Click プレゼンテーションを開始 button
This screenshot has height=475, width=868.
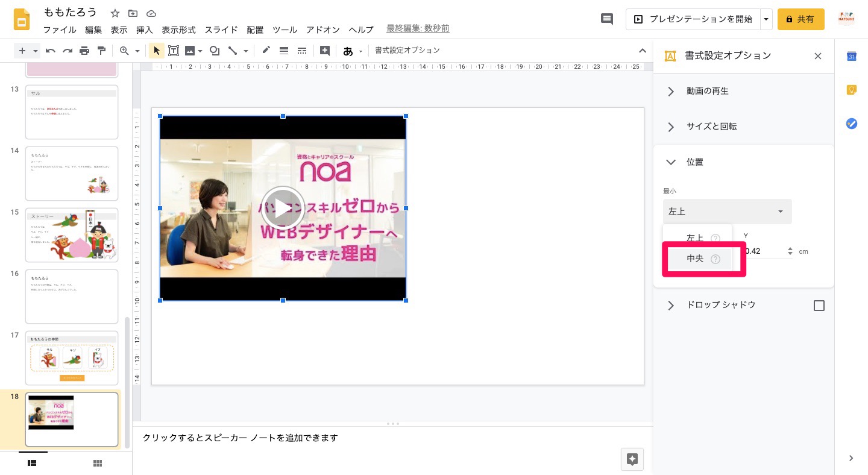click(x=693, y=19)
